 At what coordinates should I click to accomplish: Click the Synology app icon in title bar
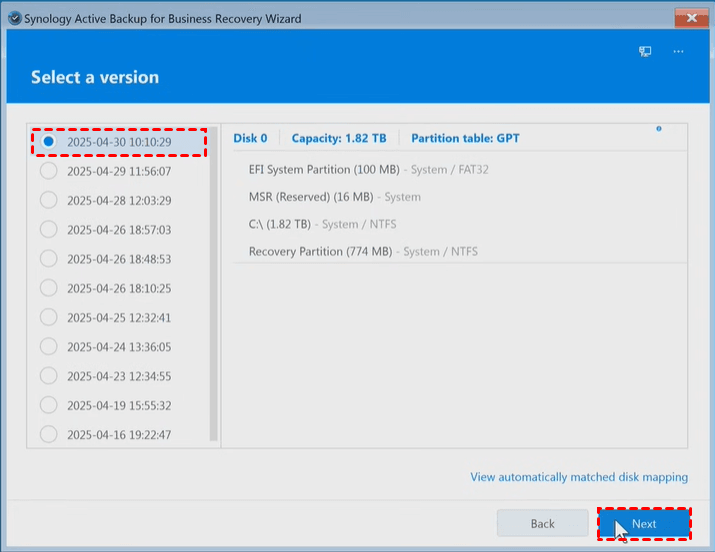[12, 18]
